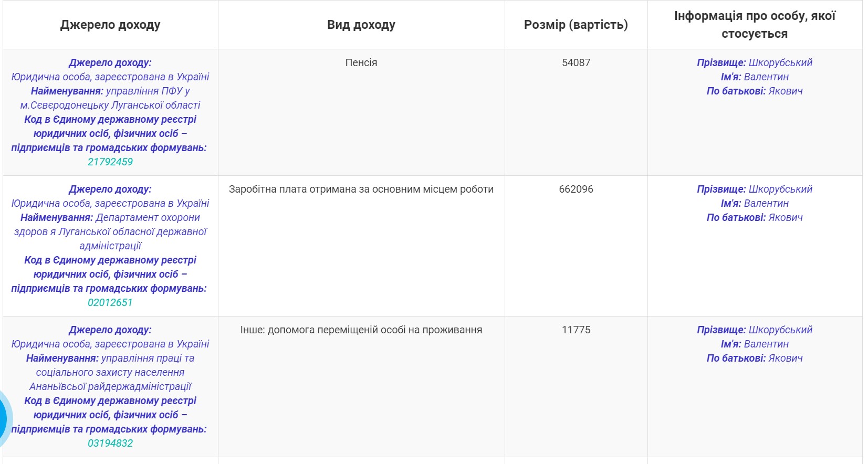Select the assistance amount 11775
The width and height of the screenshot is (868, 464).
[576, 330]
